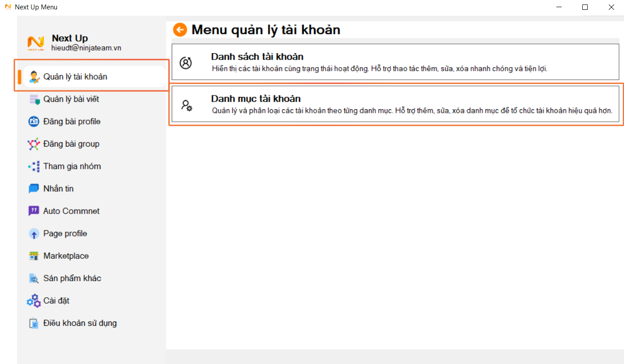
Task: Click the Marketplace store icon
Action: pyautogui.click(x=34, y=256)
